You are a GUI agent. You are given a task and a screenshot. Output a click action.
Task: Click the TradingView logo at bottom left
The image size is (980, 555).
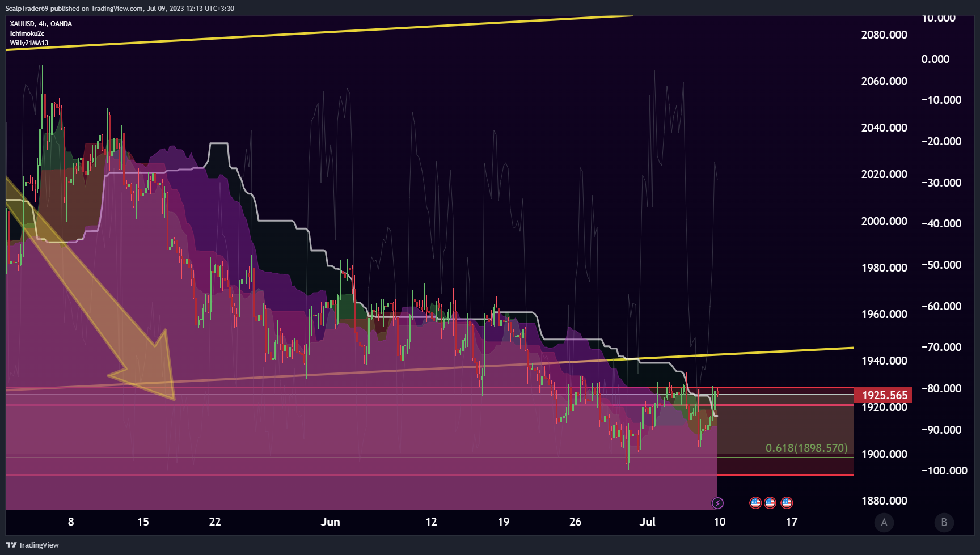pos(32,545)
